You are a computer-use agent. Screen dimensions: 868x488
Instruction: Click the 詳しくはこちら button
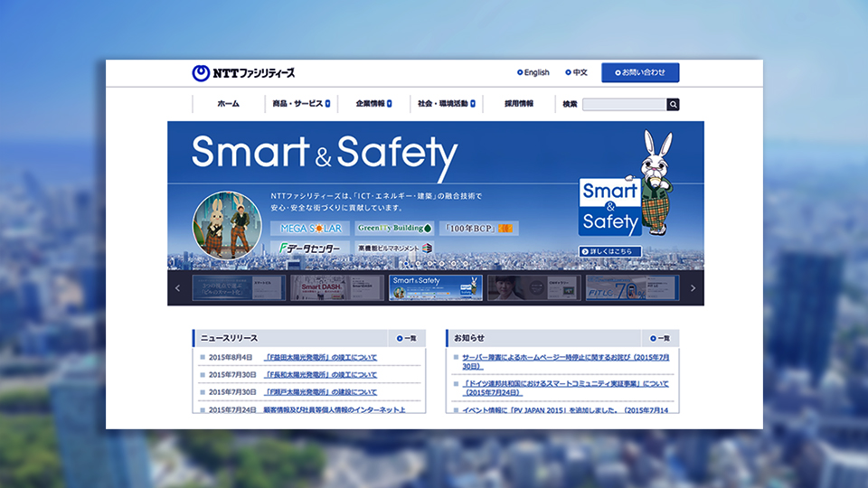point(610,251)
